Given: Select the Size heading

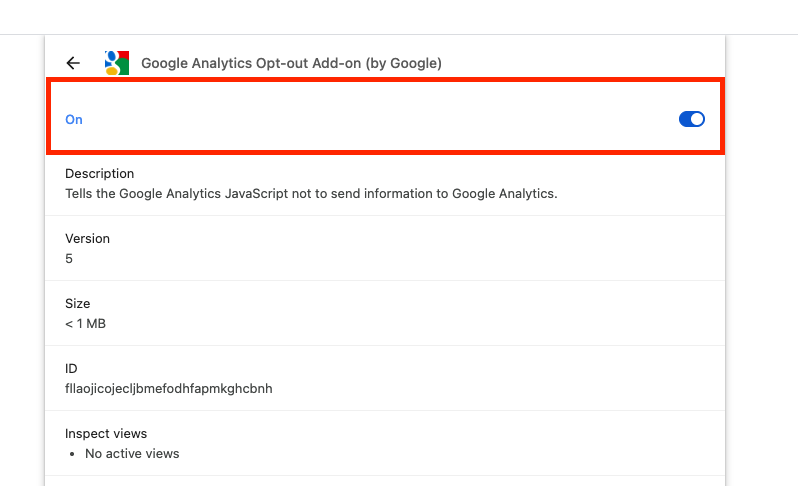Looking at the screenshot, I should pos(77,304).
